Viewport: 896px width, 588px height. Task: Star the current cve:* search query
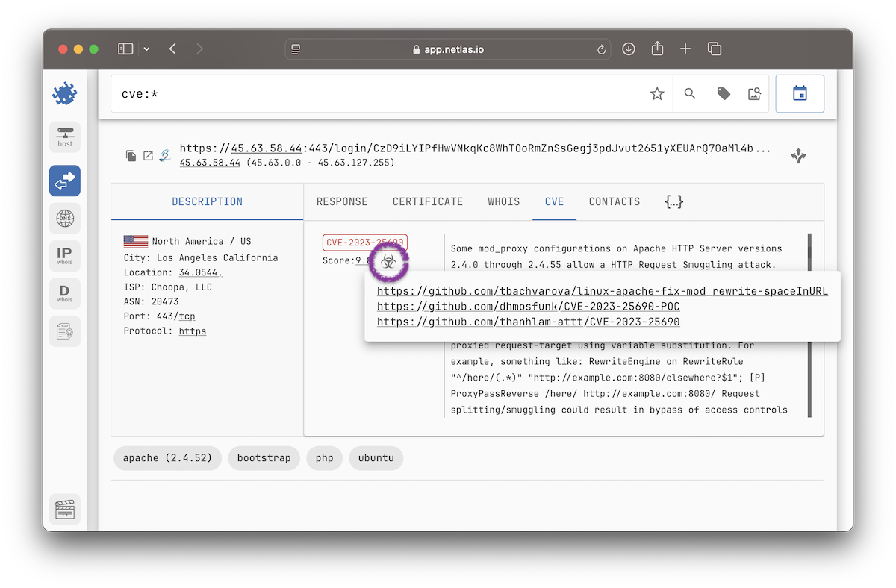657,93
